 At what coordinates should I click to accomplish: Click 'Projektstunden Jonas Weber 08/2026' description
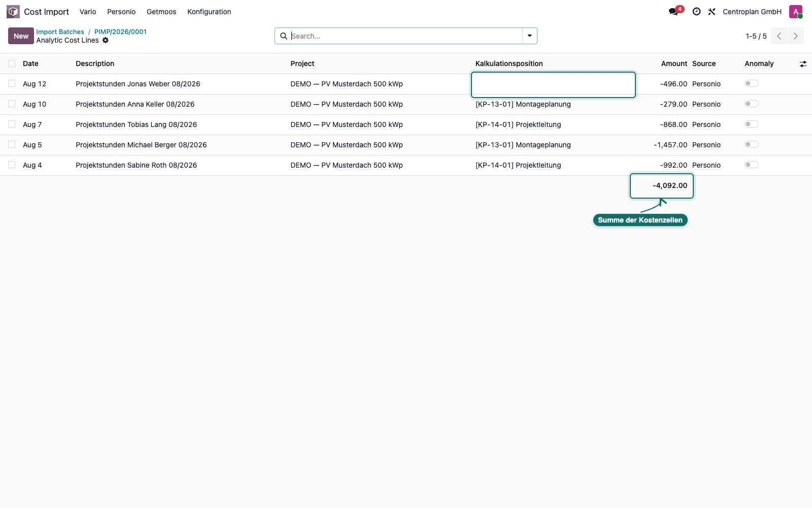point(138,84)
